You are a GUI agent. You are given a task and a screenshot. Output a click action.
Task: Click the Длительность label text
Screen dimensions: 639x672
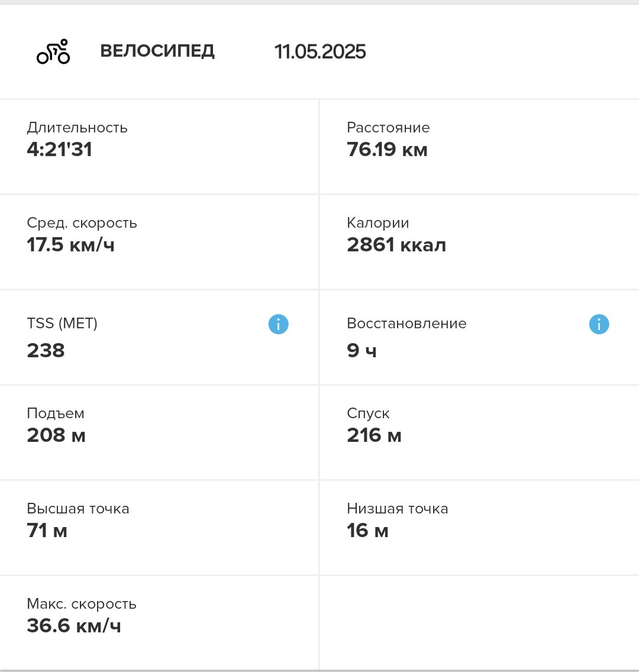pos(77,128)
